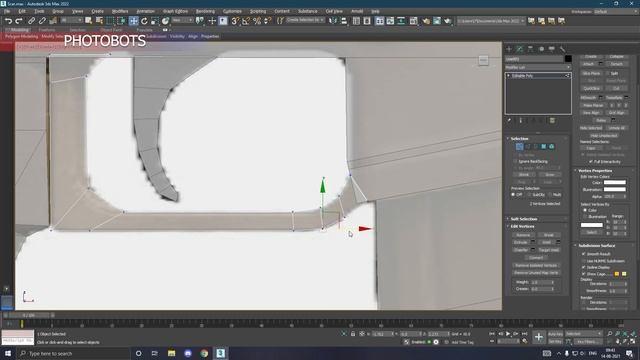This screenshot has width=640, height=360.
Task: Click the Connect button in Edit Vertices
Action: click(536, 258)
